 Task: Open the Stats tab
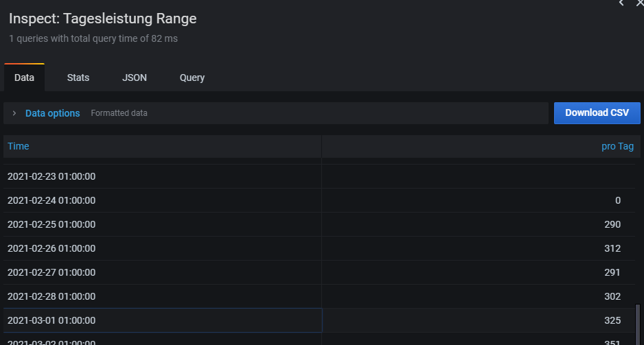pos(78,78)
